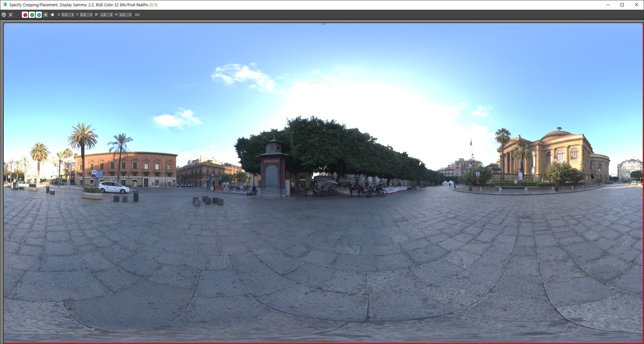This screenshot has height=344, width=644.
Task: Click the V value spinner arrows
Action: [91, 15]
